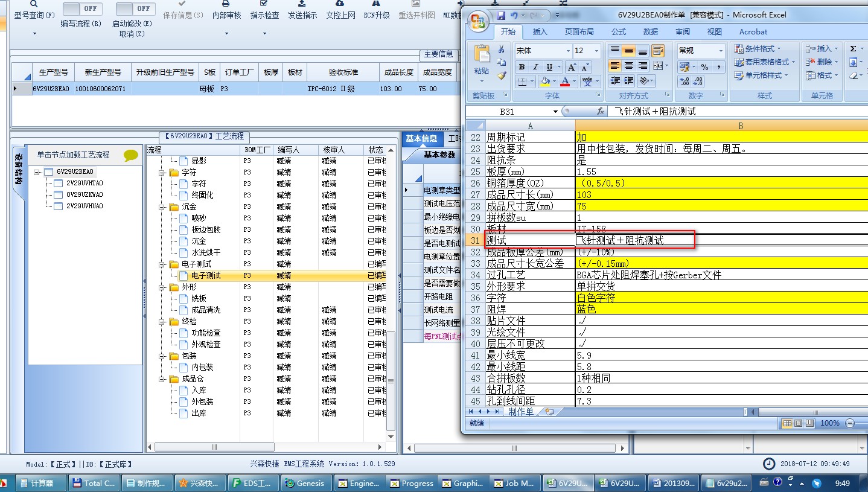Expand the 型号查询 dropdown arrow

(x=34, y=33)
